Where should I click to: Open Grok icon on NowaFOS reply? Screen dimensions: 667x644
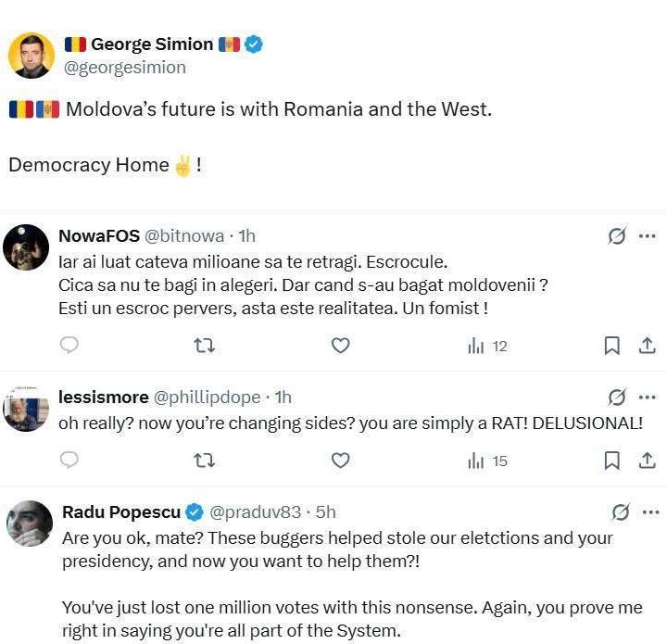pos(617,236)
